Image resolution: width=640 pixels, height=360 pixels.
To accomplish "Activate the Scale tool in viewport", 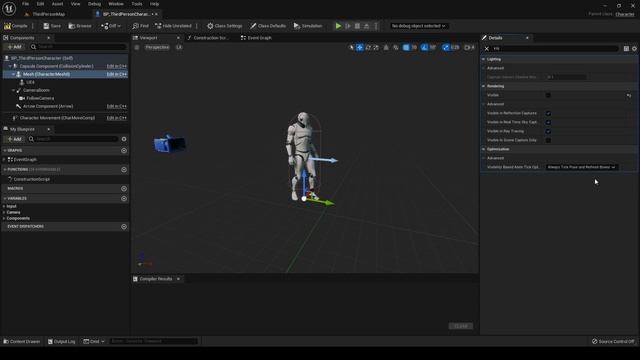I will pyautogui.click(x=376, y=47).
